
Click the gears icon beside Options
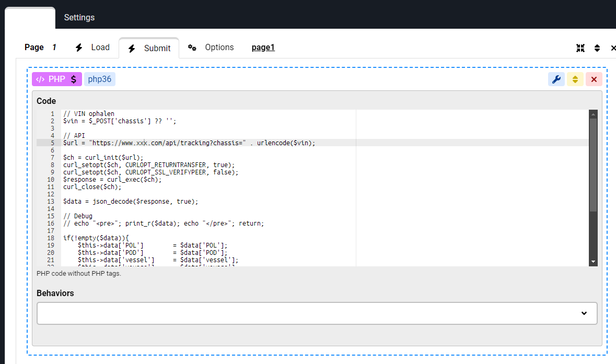point(192,48)
